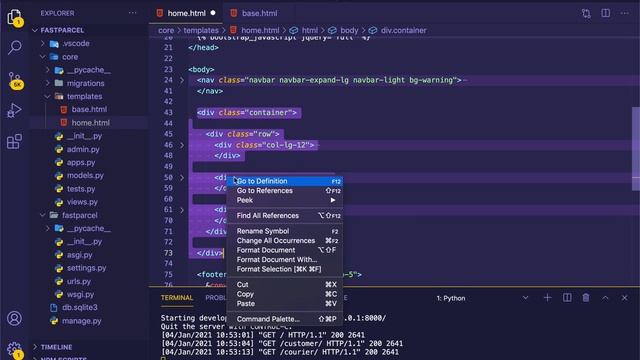640x360 pixels.
Task: Open the 1: Python terminal selector dropdown
Action: tap(483, 298)
